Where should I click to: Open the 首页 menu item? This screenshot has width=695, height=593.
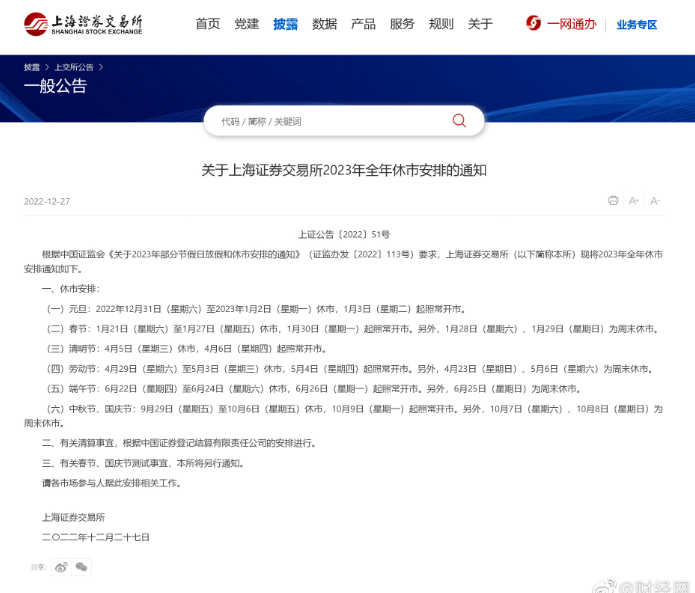[x=208, y=24]
